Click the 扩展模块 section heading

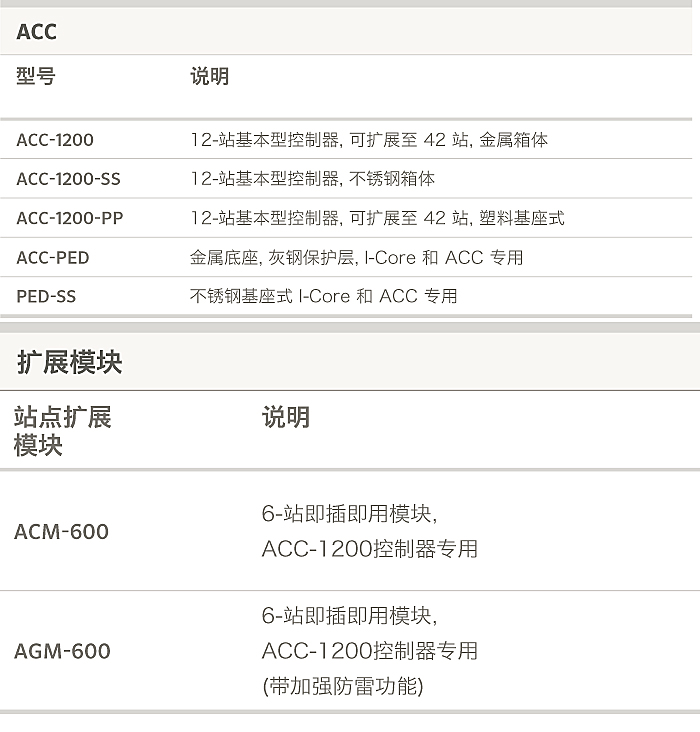tap(69, 362)
